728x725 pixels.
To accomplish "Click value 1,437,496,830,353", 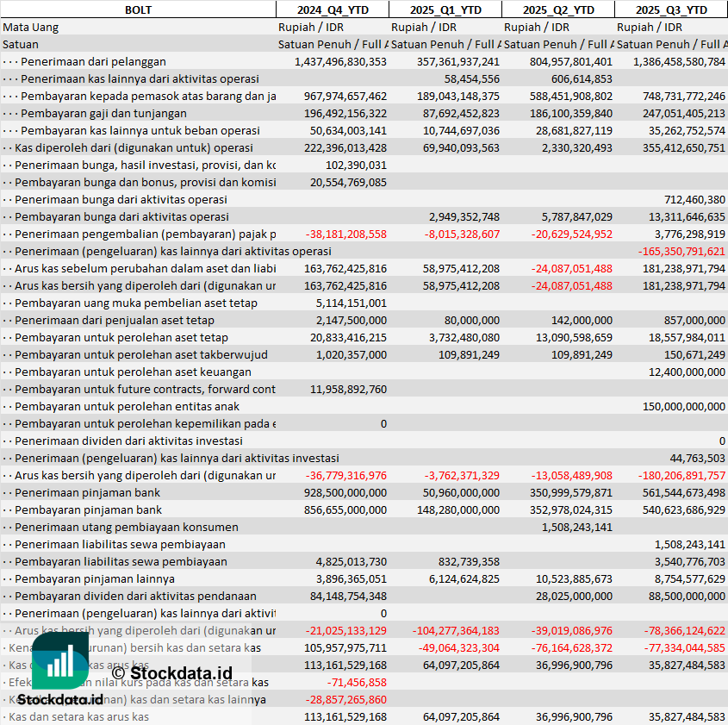I will pyautogui.click(x=340, y=62).
